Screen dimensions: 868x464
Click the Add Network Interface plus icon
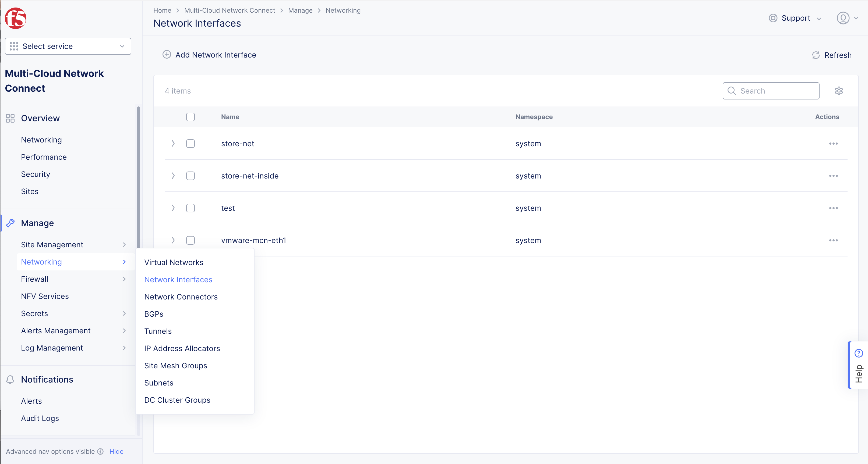click(167, 55)
